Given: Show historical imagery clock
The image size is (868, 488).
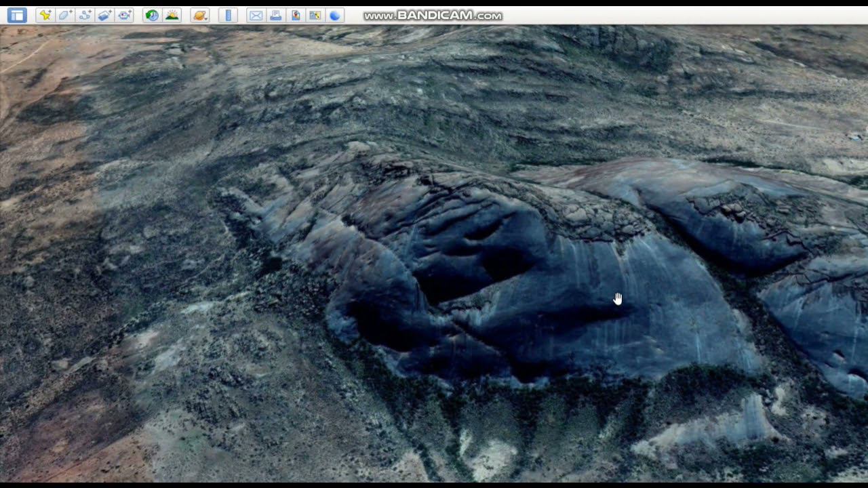Looking at the screenshot, I should pos(152,15).
